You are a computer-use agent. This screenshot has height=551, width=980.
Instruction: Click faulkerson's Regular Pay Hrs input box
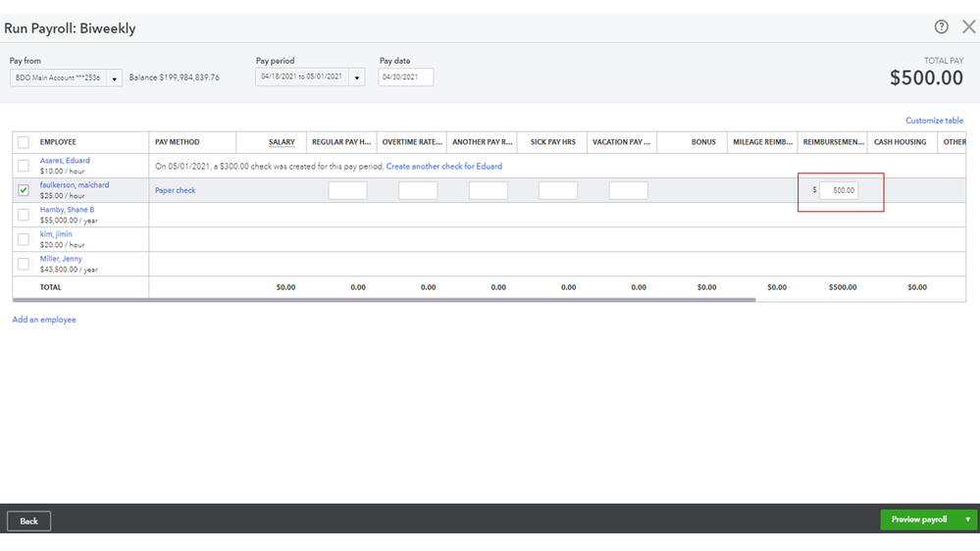pyautogui.click(x=347, y=190)
